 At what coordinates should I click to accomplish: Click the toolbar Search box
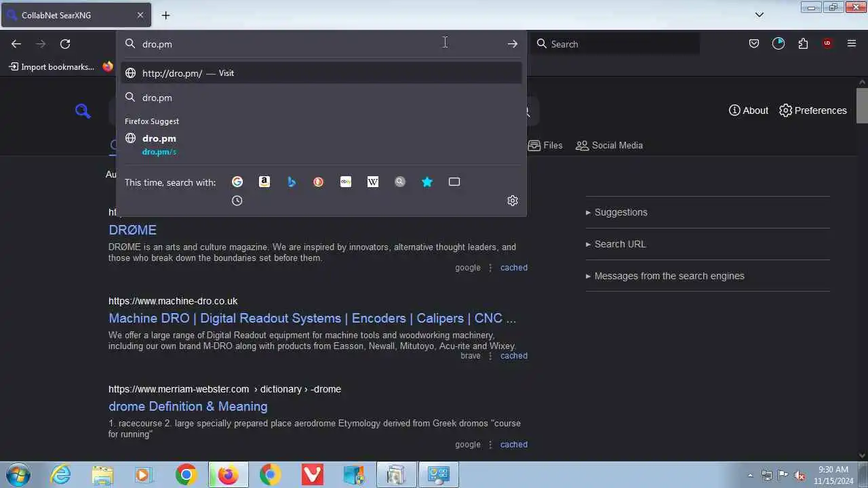(x=616, y=44)
